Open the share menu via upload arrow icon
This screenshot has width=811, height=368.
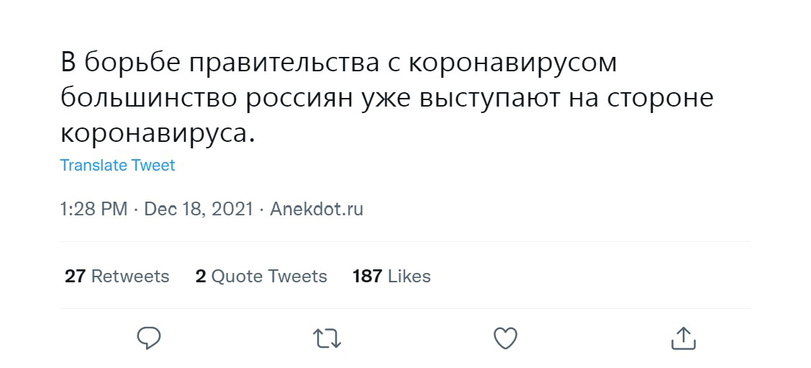(683, 338)
